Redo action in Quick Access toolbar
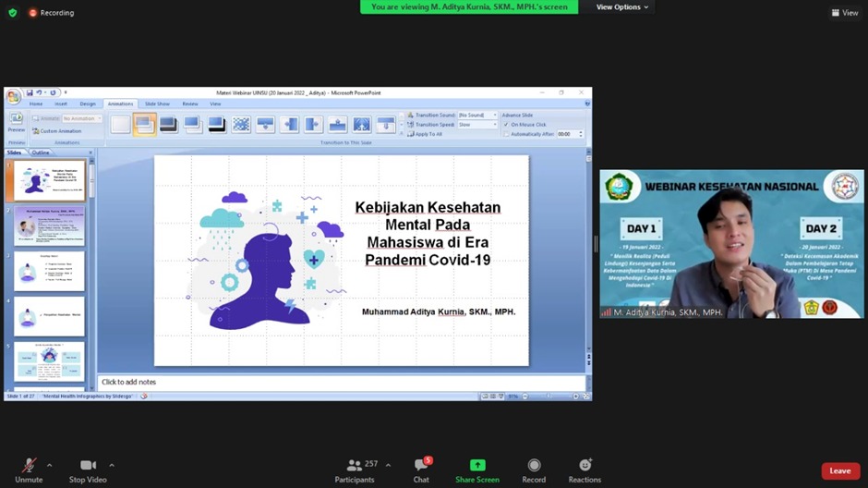The width and height of the screenshot is (868, 488). 53,92
